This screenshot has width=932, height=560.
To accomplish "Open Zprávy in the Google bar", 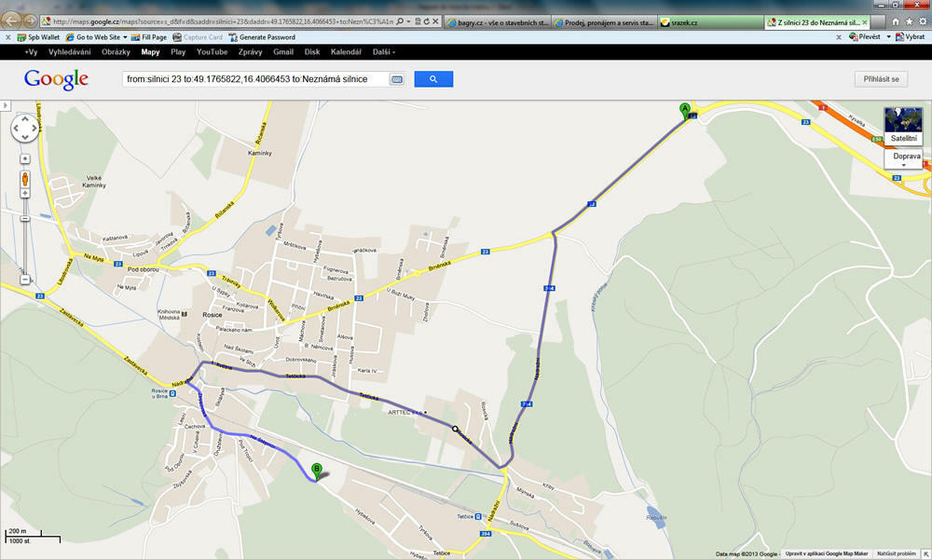I will click(x=250, y=52).
